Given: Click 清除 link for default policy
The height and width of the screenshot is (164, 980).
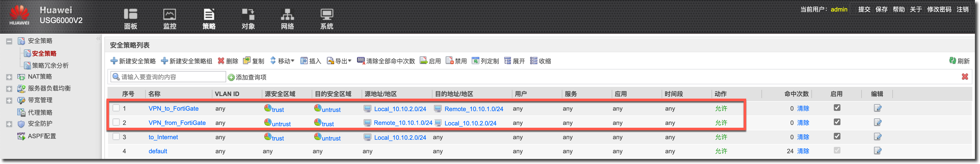Looking at the screenshot, I should coord(803,151).
